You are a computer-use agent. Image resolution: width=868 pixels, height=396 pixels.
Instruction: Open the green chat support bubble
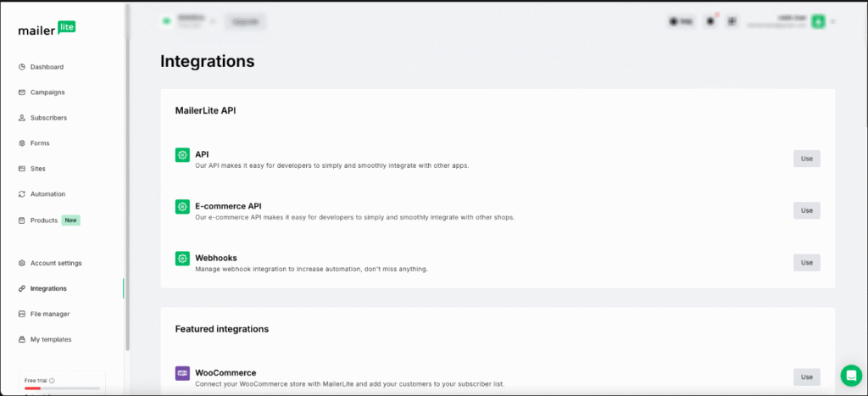tap(850, 375)
